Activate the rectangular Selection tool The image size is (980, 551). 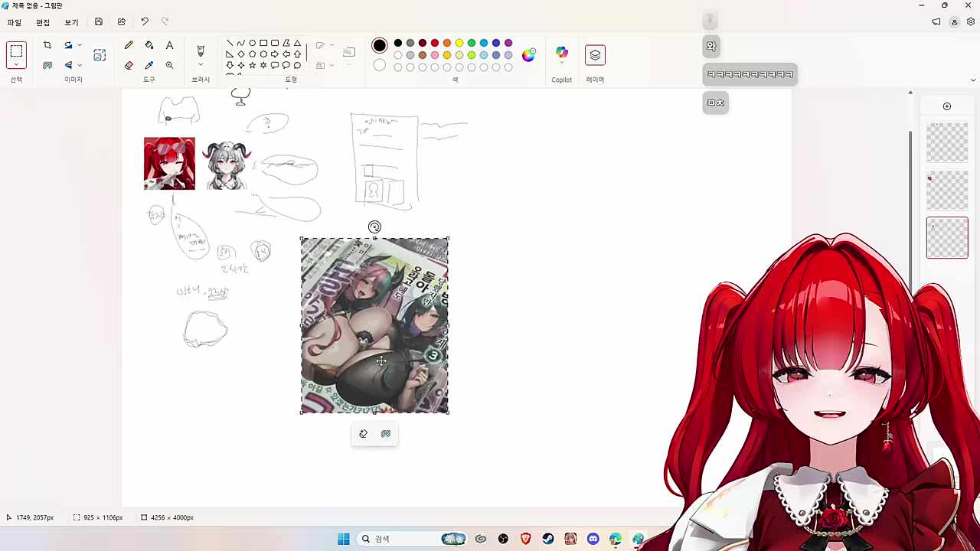(x=16, y=52)
